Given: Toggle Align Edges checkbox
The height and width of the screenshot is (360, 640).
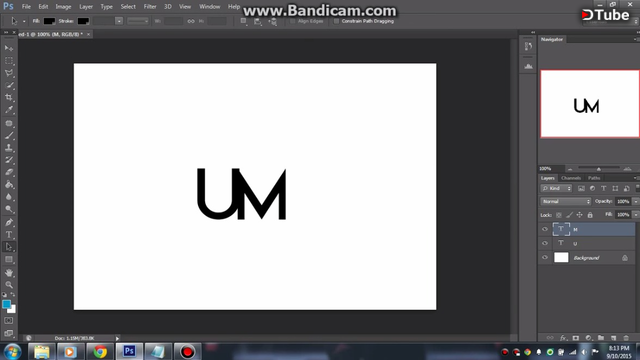Looking at the screenshot, I should (x=293, y=21).
